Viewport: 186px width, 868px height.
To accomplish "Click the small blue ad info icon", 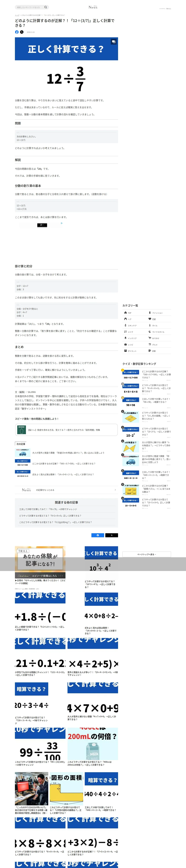I will (61, 223).
